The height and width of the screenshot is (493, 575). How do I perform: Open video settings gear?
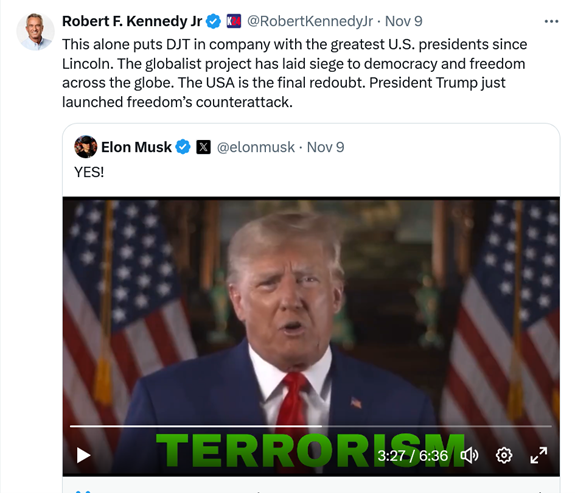(504, 456)
